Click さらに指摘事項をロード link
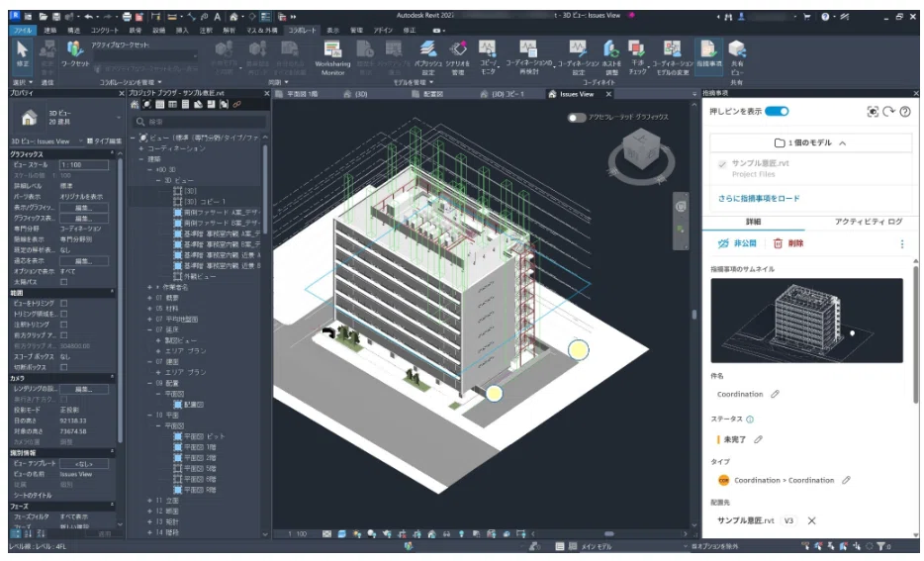This screenshot has width=924, height=561. pyautogui.click(x=759, y=199)
